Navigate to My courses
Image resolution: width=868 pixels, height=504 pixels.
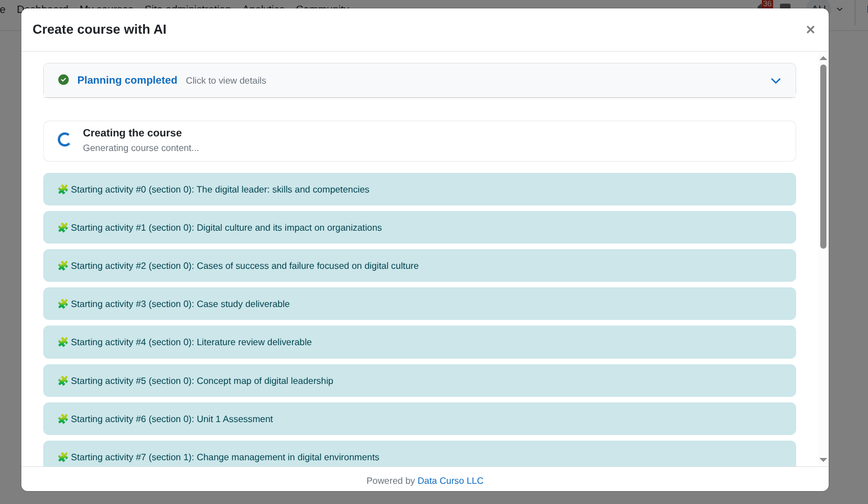point(106,8)
